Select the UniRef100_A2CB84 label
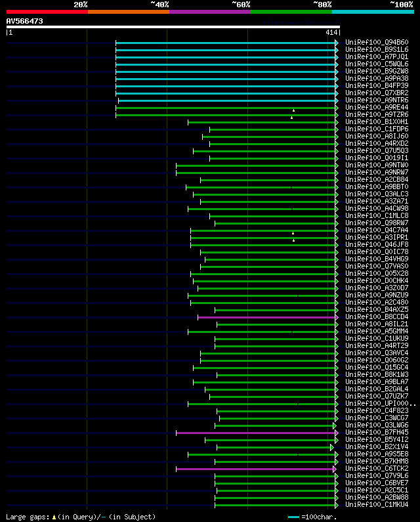The height and width of the screenshot is (522, 420). (x=377, y=180)
